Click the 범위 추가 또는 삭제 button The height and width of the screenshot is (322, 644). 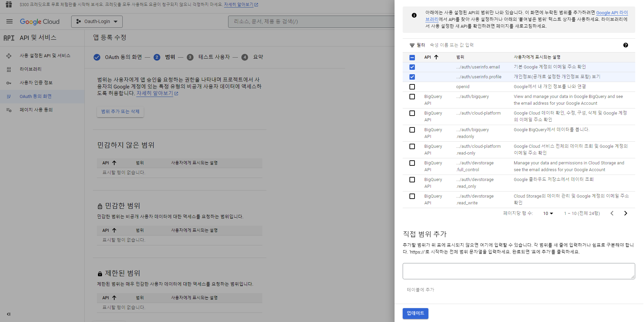tap(120, 112)
